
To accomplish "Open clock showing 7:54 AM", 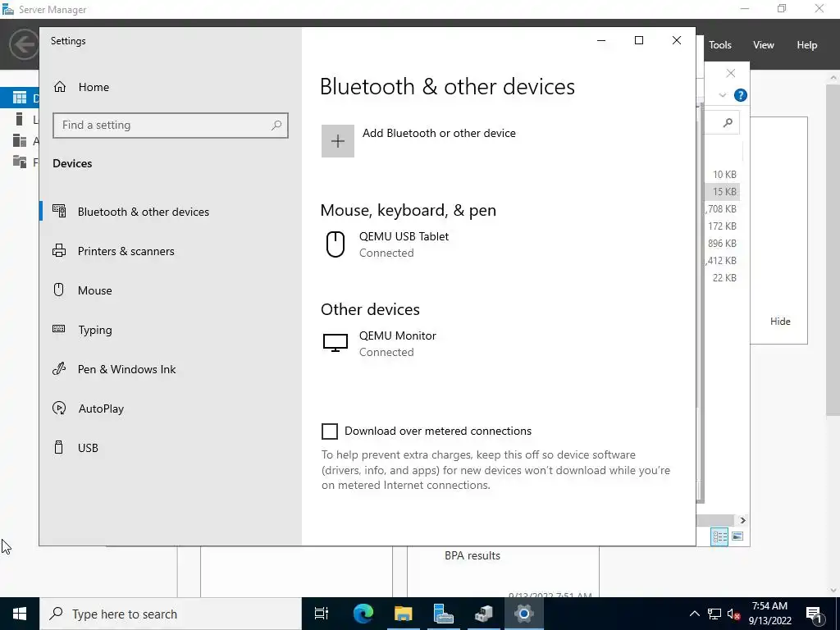I will [x=769, y=614].
